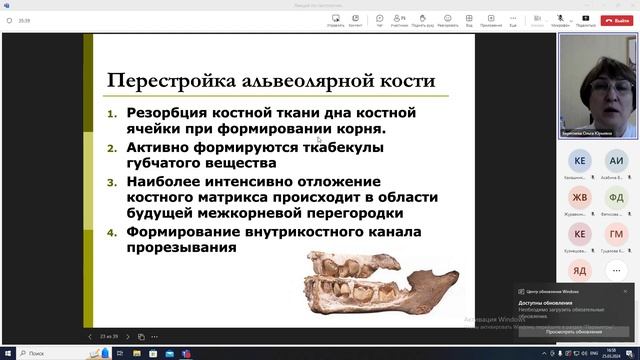Open the Take control button in the toolbar
640x360 pixels.
pos(336,20)
